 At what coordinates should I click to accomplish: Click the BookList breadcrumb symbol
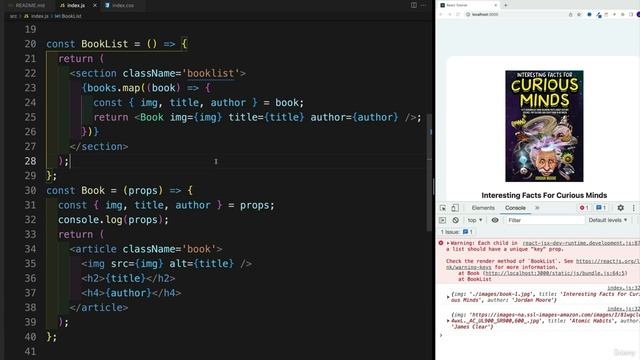click(69, 16)
